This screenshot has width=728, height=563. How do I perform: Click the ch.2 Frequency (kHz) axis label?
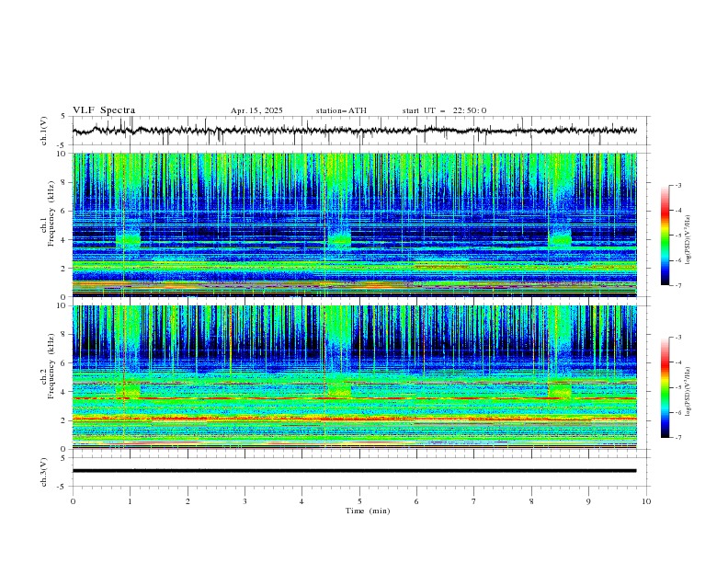coord(48,365)
